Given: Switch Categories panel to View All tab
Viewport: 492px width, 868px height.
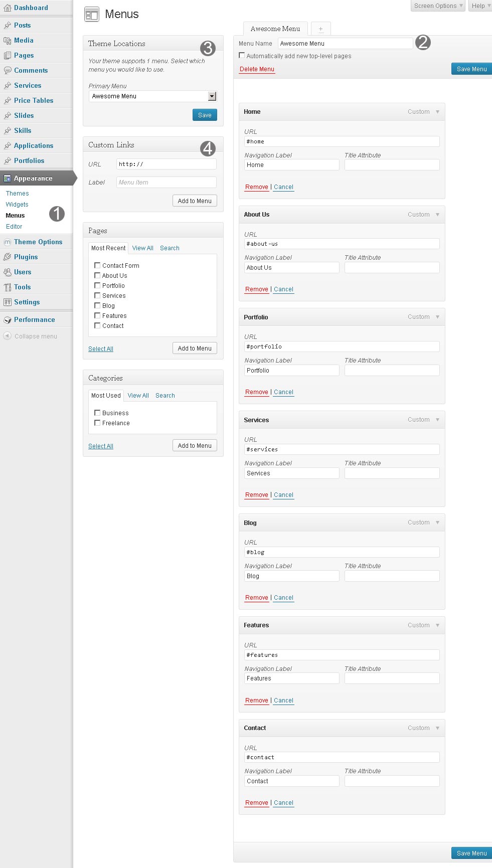Looking at the screenshot, I should [138, 396].
